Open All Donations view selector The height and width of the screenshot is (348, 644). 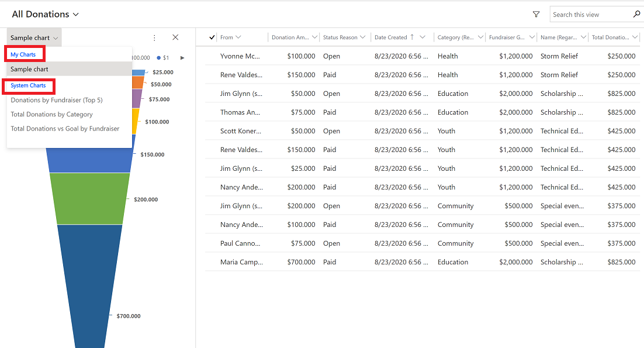[45, 15]
